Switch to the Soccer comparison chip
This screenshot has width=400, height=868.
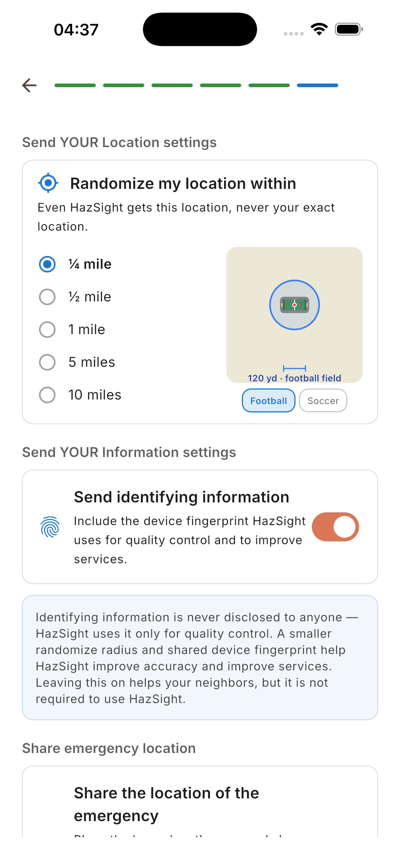pos(323,400)
